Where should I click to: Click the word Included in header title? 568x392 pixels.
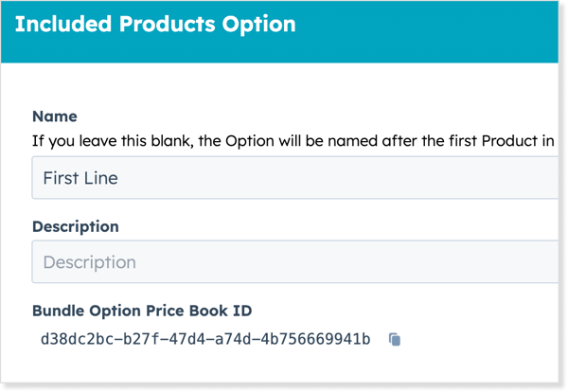click(x=59, y=23)
